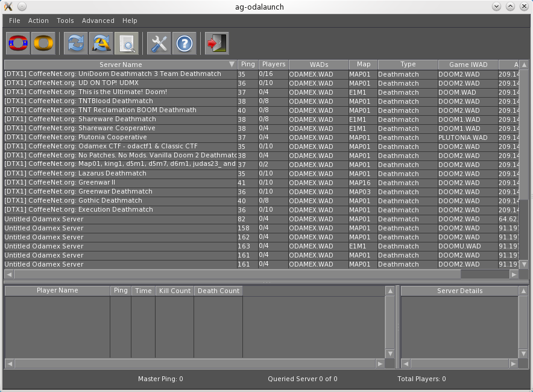Click server list vertical scrollbar down arrow

[x=523, y=264]
